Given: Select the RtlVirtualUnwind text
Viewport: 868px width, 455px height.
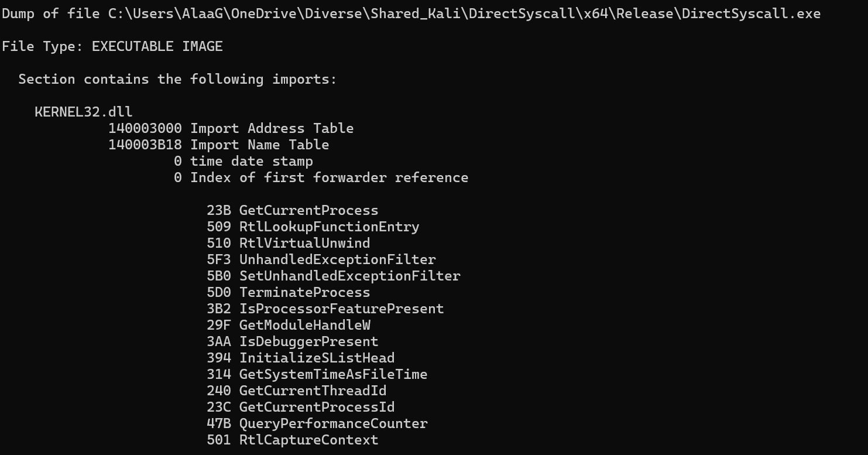Looking at the screenshot, I should click(304, 243).
